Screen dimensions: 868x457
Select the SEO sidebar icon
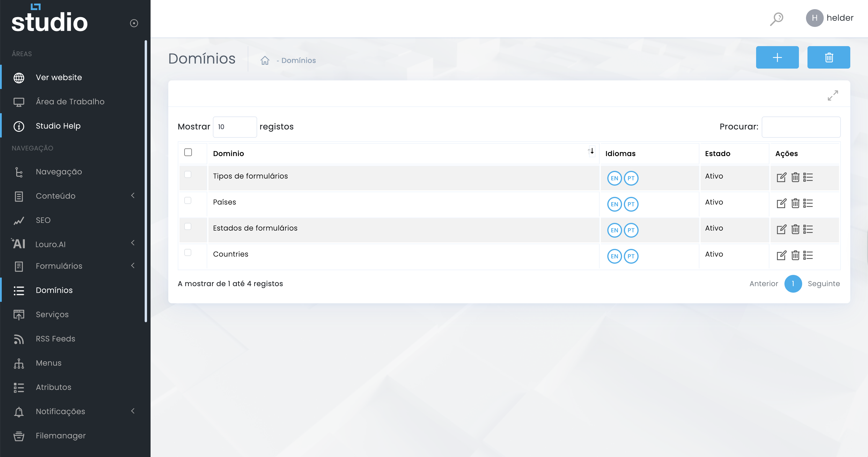click(19, 220)
